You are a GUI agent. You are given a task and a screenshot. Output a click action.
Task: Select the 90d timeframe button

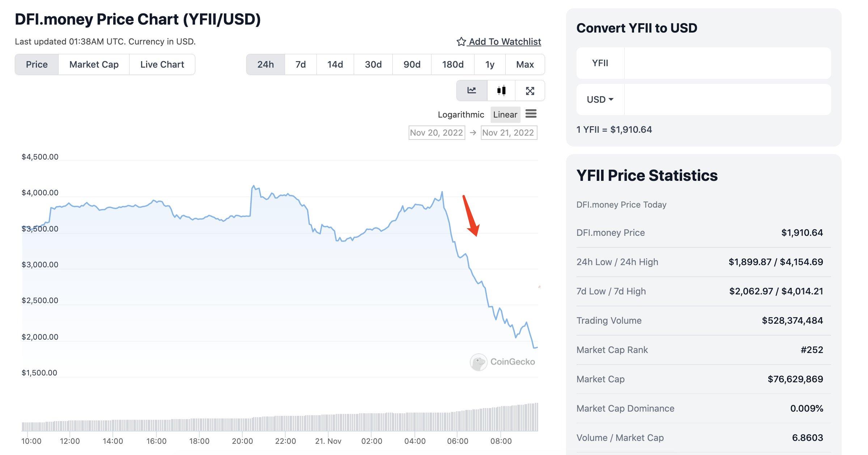412,64
